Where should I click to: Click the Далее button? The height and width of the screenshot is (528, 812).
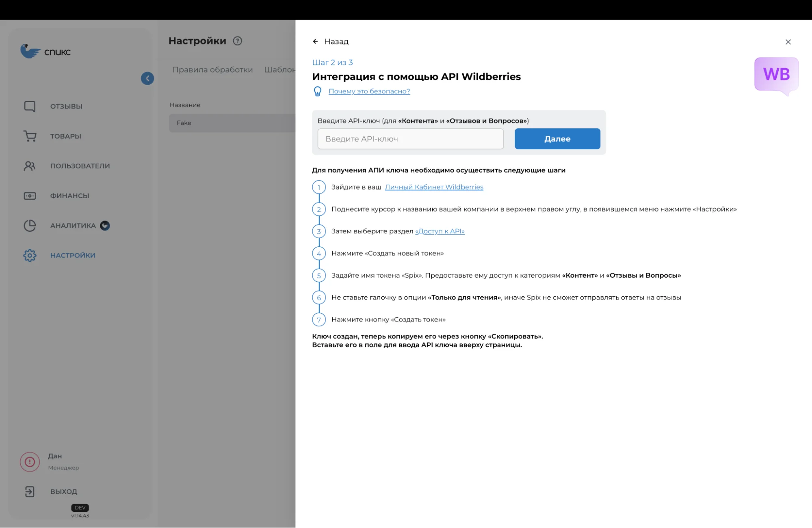click(x=557, y=139)
